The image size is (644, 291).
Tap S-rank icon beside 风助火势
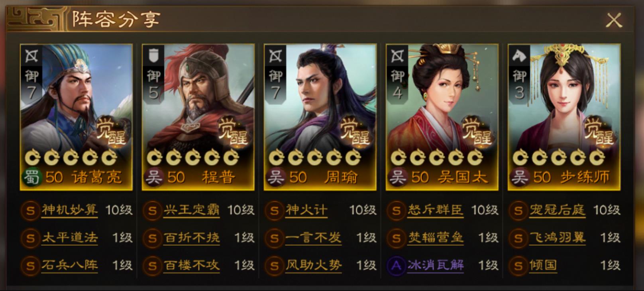tap(274, 265)
